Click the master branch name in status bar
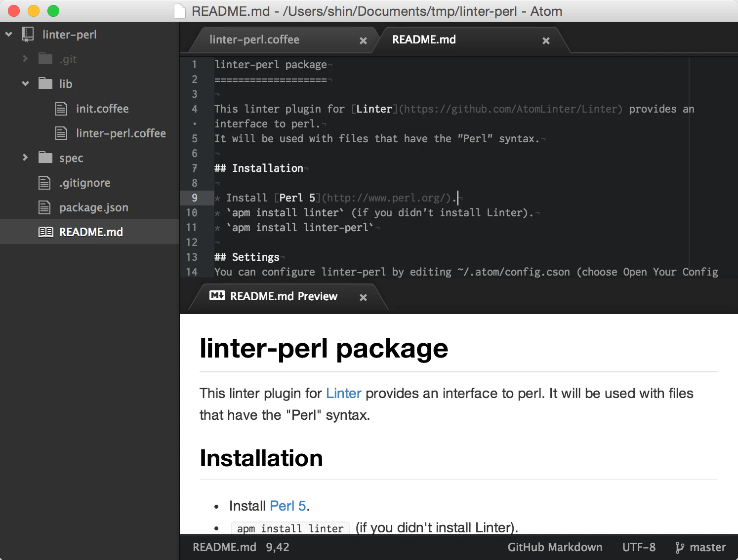Screen dimensions: 738x560 pos(708,547)
